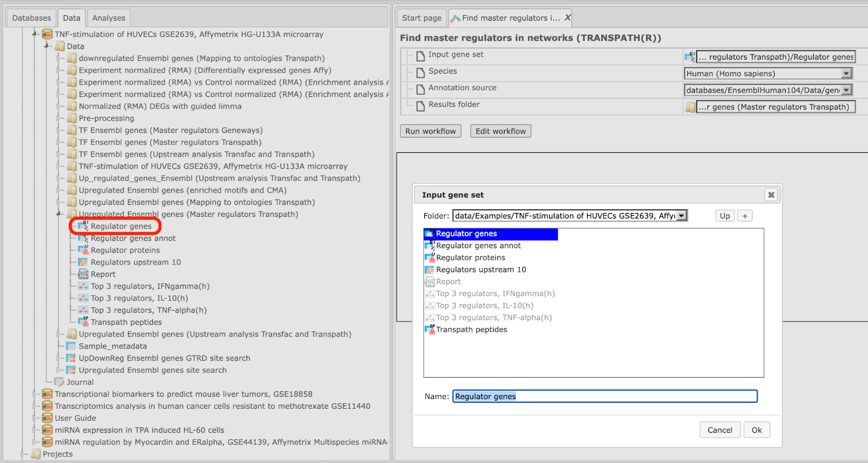The image size is (868, 463).
Task: Click the Input gene set path field
Action: tap(776, 57)
